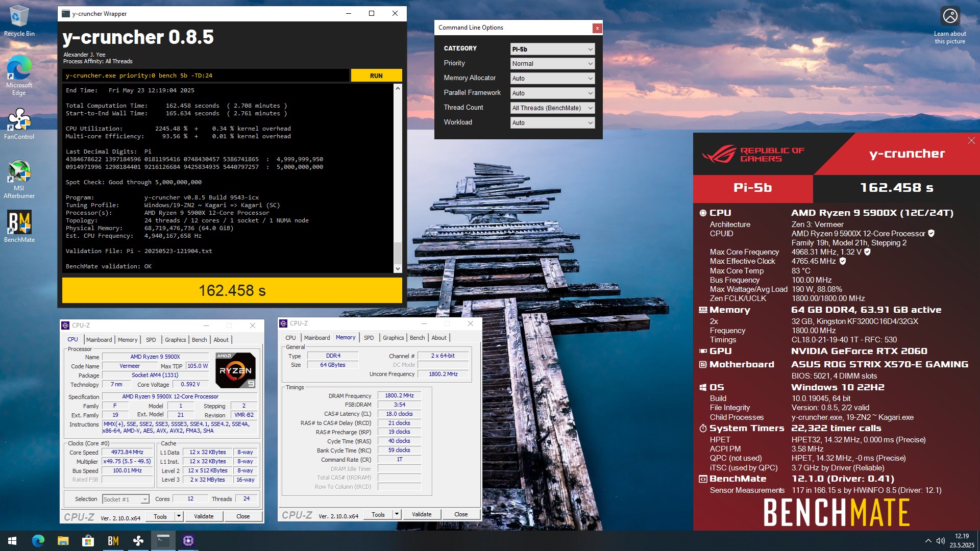Screen dimensions: 980x551
Task: Open the Memory Allocator dropdown
Action: pos(552,79)
